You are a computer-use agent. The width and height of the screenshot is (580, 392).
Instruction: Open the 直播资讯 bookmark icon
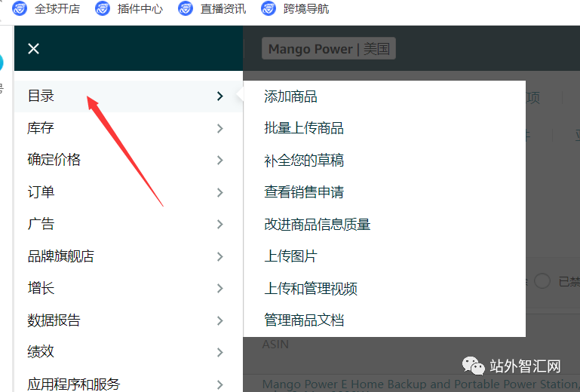186,8
